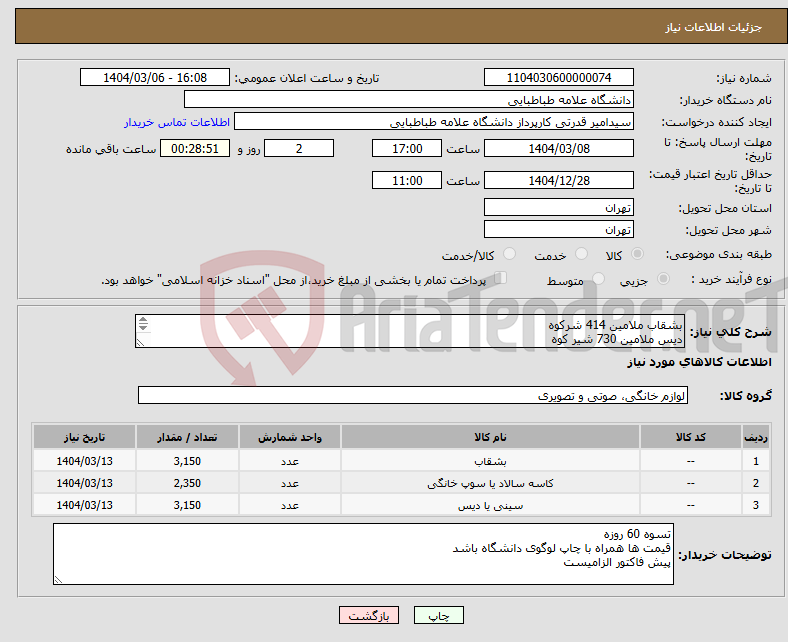Click the چاپ (print) button

pyautogui.click(x=438, y=615)
